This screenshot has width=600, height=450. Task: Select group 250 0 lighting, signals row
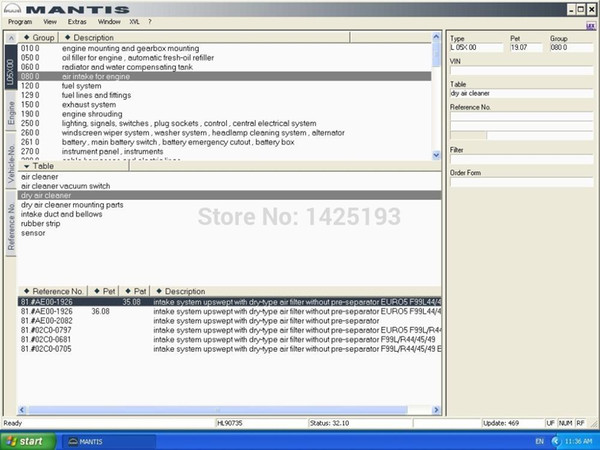click(225, 124)
